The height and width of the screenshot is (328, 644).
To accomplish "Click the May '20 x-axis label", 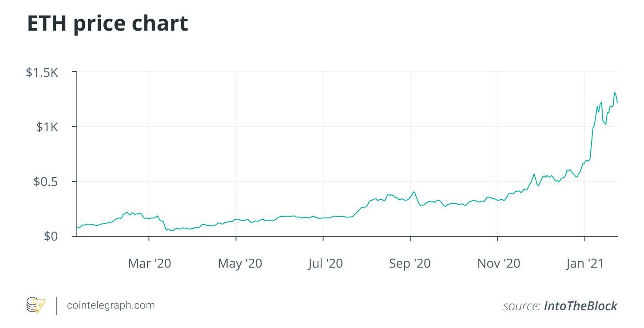I will (240, 264).
